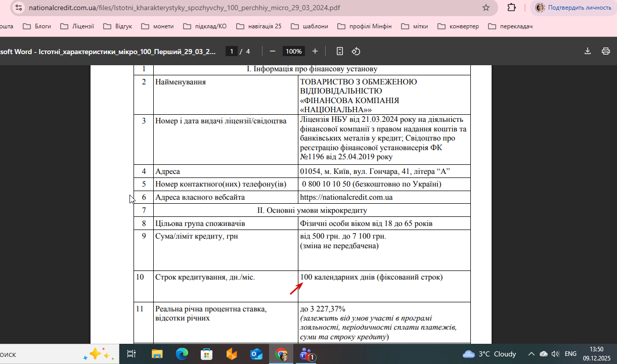Click the 100% zoom level field
This screenshot has height=364, width=617.
click(294, 51)
